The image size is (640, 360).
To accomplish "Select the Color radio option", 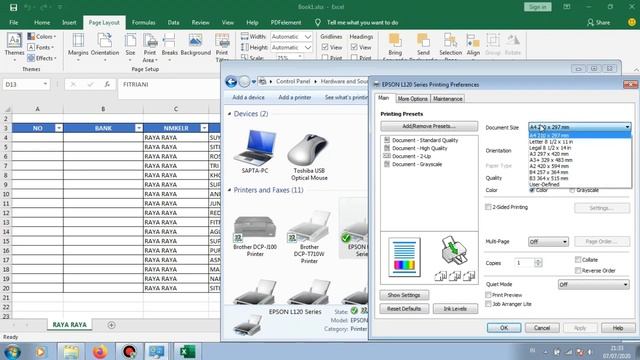I will pyautogui.click(x=532, y=190).
